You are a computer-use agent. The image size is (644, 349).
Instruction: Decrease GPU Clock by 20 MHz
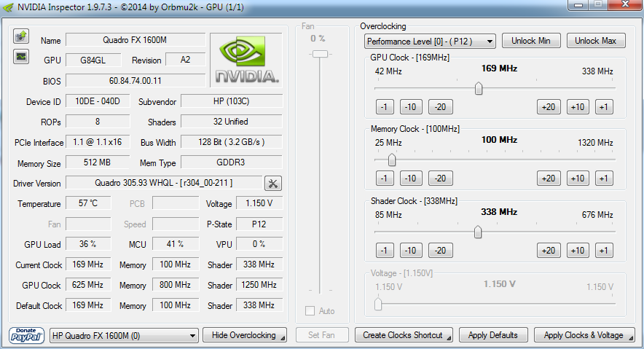(x=441, y=107)
